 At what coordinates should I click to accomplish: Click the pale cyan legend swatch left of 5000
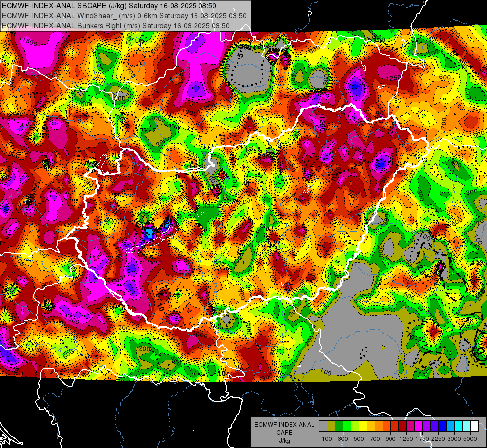(x=467, y=426)
